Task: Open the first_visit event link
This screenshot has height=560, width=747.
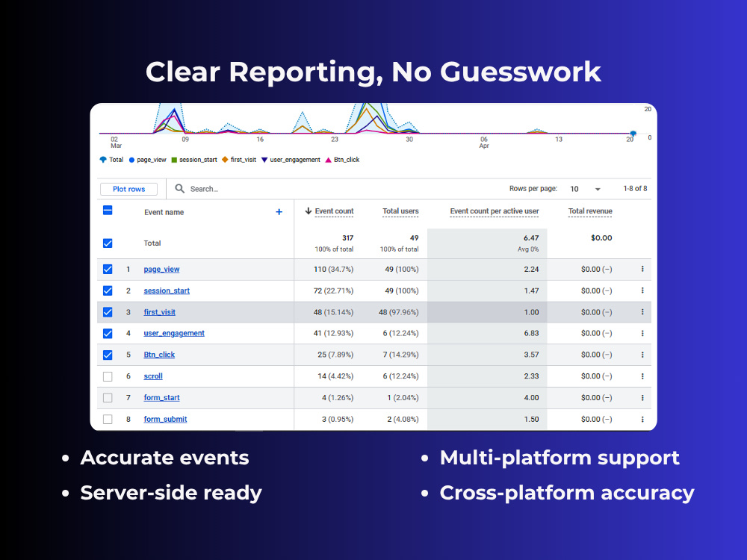Action: click(x=160, y=312)
